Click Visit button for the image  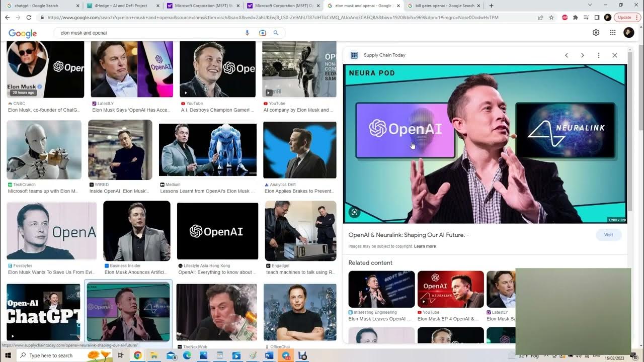pos(608,235)
